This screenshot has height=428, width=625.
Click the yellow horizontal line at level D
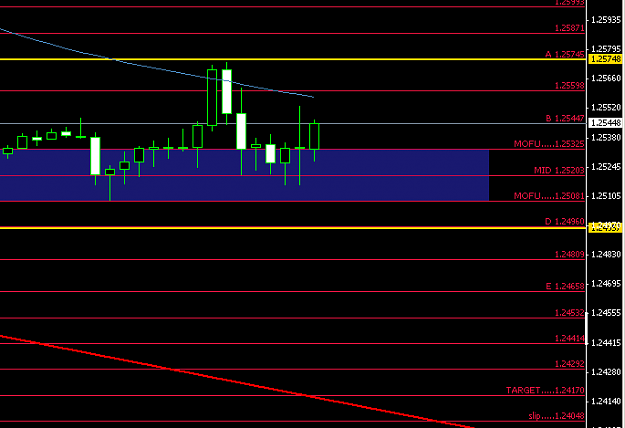[x=293, y=228]
